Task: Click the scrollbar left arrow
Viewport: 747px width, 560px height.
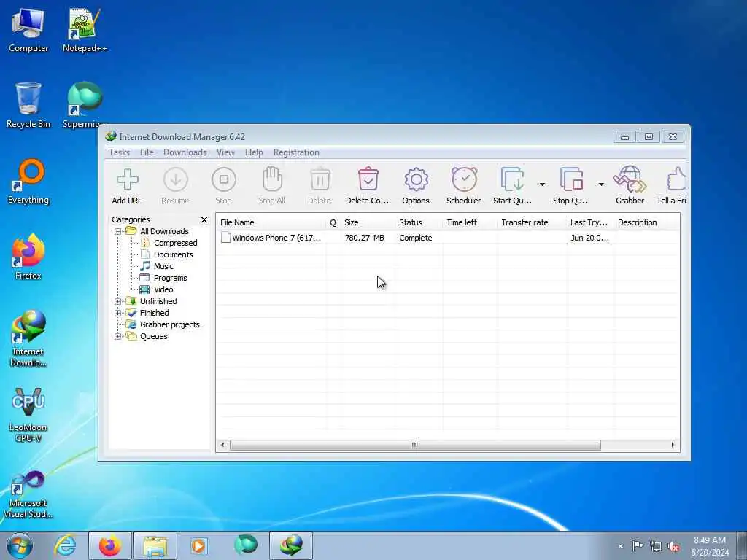Action: pyautogui.click(x=222, y=446)
